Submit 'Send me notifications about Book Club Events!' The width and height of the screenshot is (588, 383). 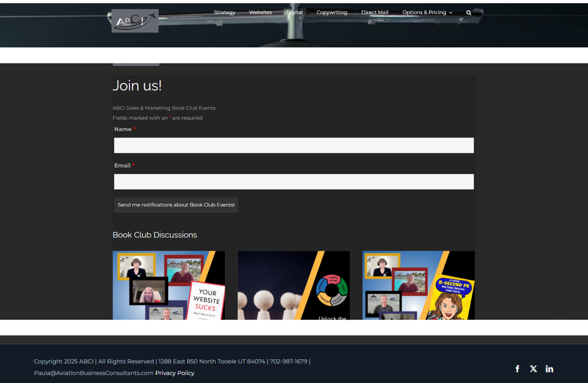[x=176, y=205]
